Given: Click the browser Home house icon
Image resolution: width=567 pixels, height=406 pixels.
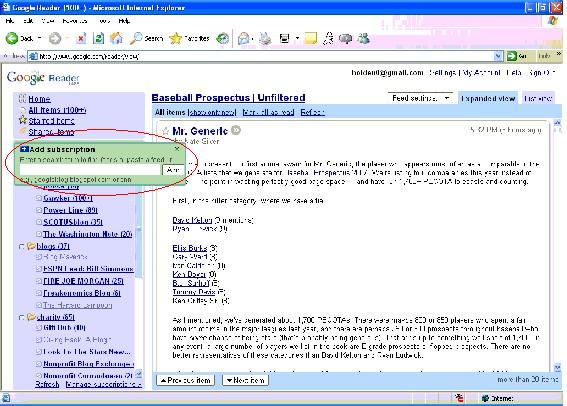Looking at the screenshot, I should pos(116,38).
